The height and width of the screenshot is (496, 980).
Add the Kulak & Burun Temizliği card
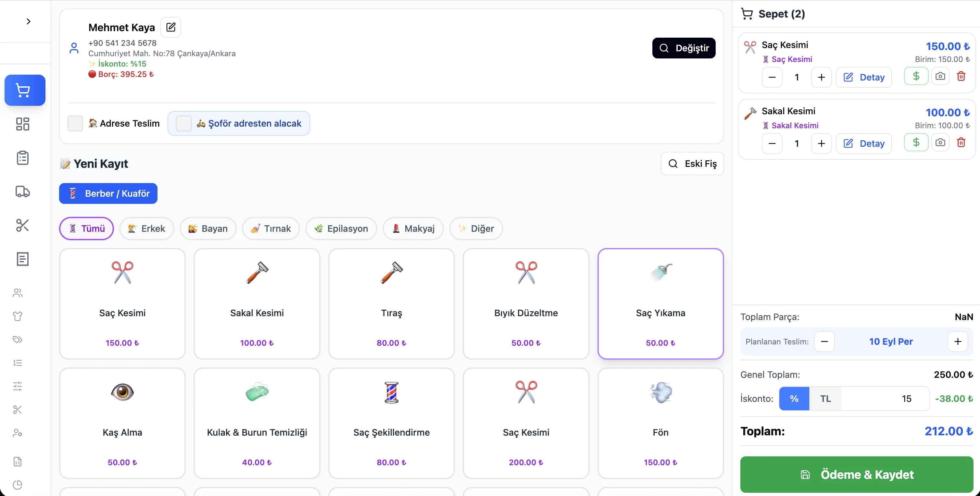coord(257,423)
